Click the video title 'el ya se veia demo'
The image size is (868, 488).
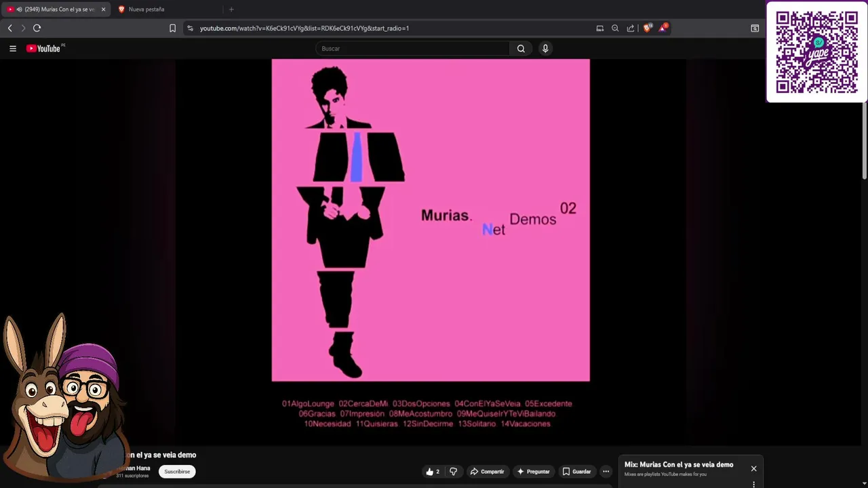pyautogui.click(x=161, y=455)
